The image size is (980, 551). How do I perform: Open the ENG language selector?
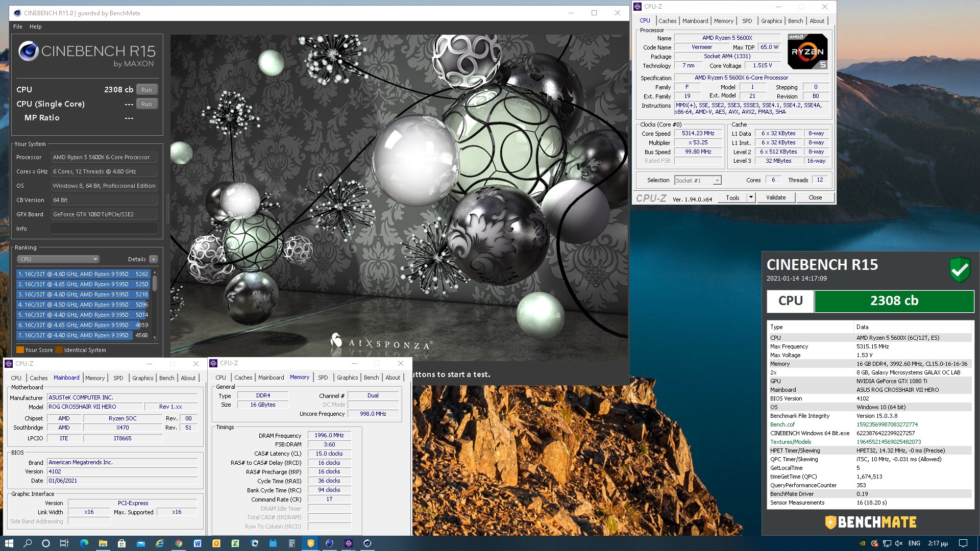(x=914, y=543)
